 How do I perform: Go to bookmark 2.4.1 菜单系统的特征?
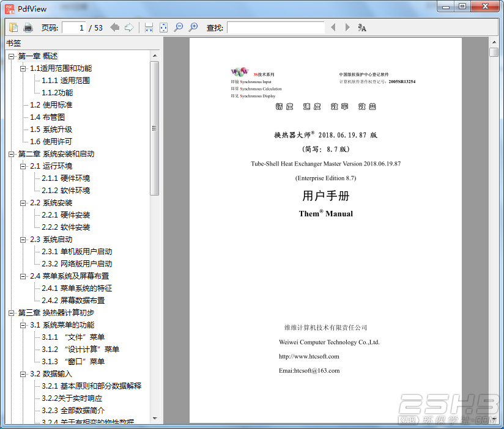[x=77, y=288]
